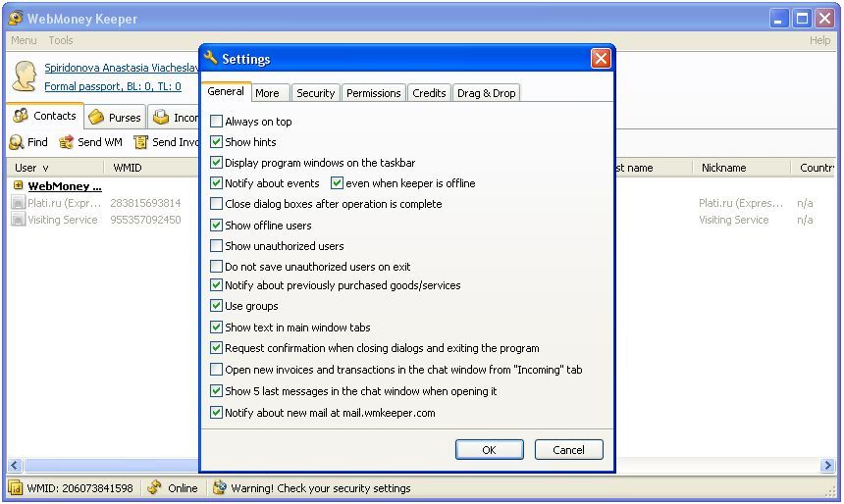This screenshot has height=504, width=844.
Task: Click Visiting Service nickname cell
Action: click(733, 220)
